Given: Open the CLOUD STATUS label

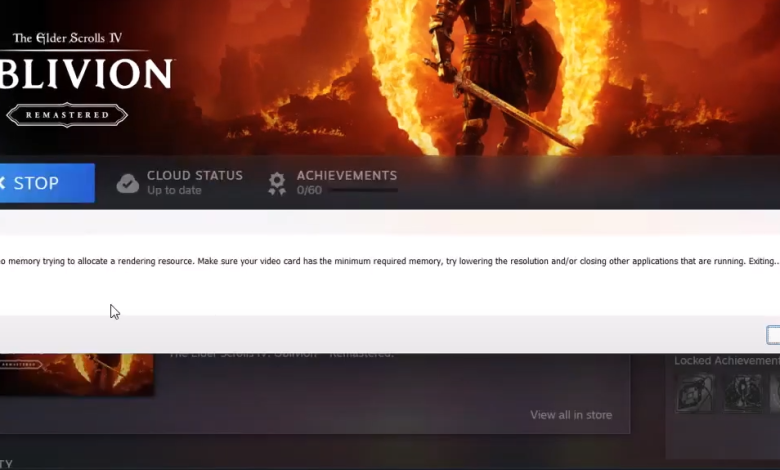Looking at the screenshot, I should tap(195, 176).
